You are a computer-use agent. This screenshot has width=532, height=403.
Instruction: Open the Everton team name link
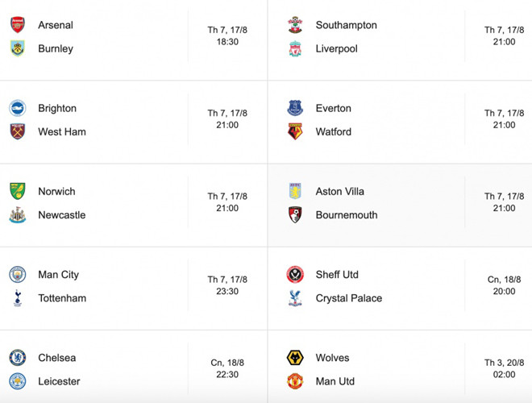click(x=333, y=108)
